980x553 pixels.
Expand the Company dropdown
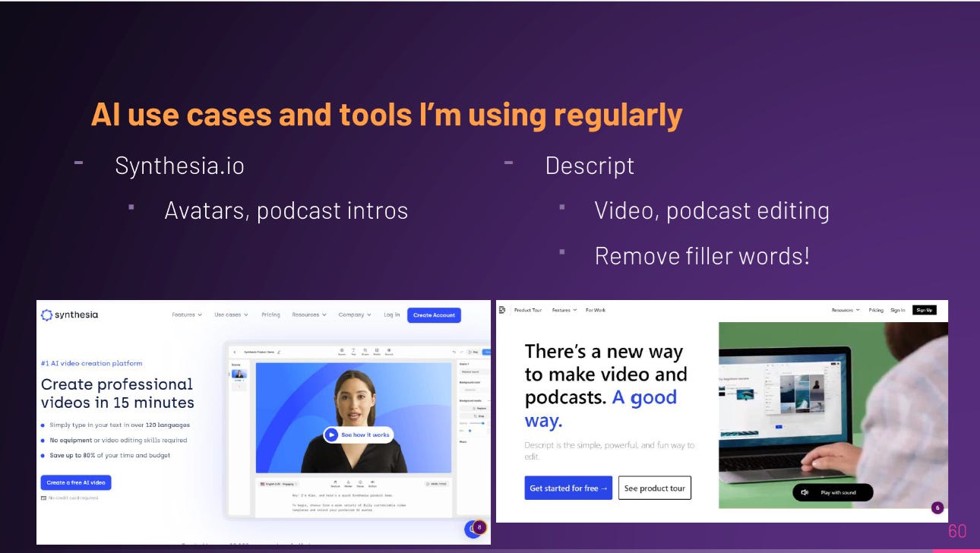coord(355,314)
